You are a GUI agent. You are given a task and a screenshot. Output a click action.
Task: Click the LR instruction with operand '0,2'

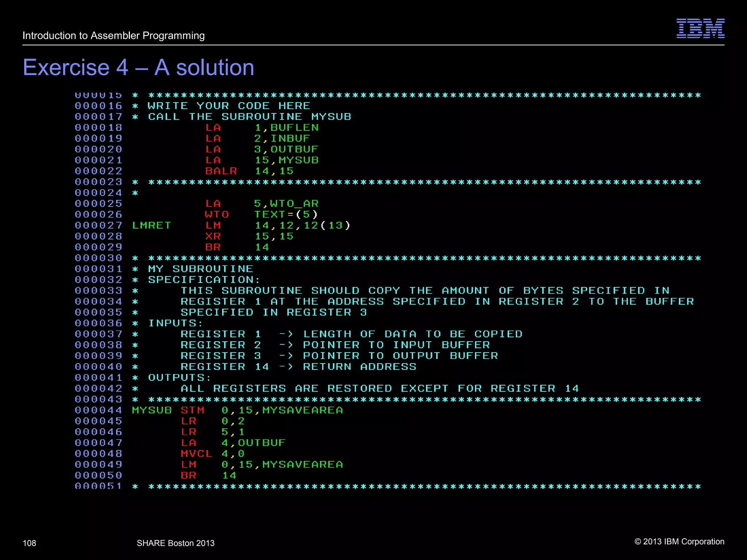189,421
